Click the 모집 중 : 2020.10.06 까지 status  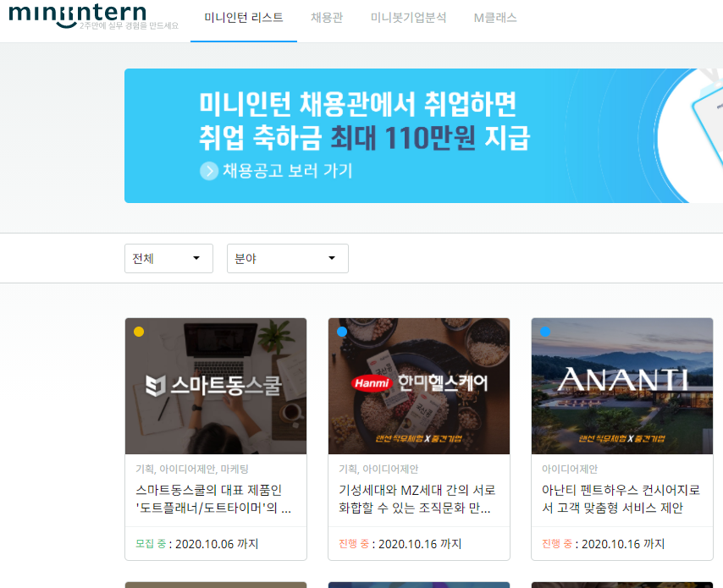[197, 544]
